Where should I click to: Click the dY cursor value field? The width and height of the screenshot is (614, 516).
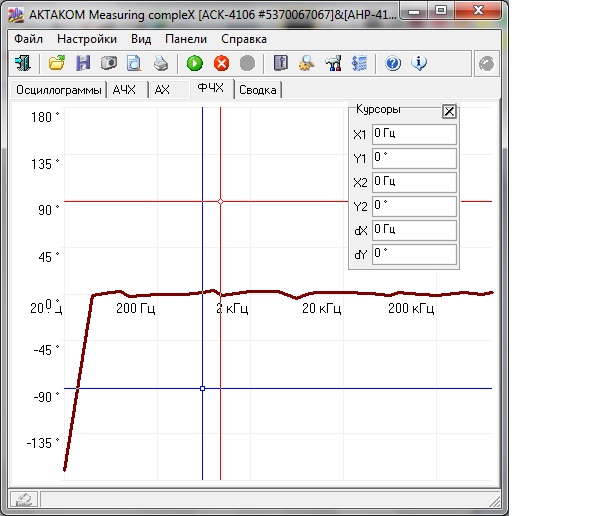(413, 254)
